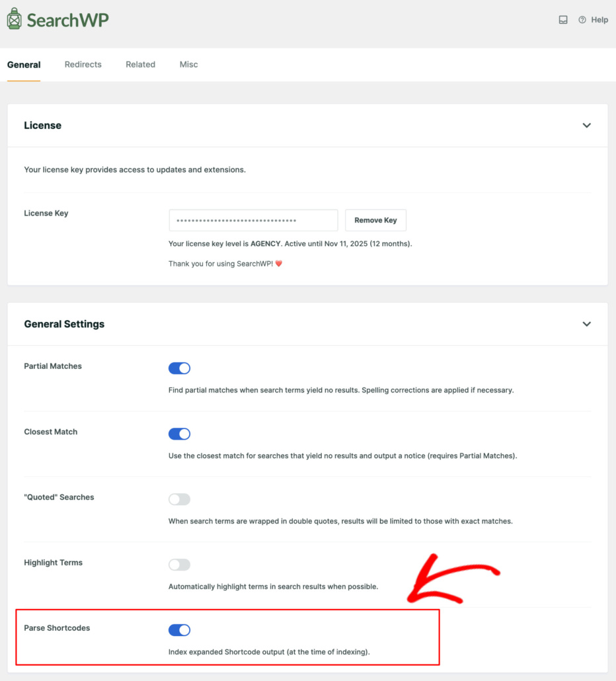Switch to the Redirects tab
Viewport: 616px width, 681px height.
click(83, 64)
